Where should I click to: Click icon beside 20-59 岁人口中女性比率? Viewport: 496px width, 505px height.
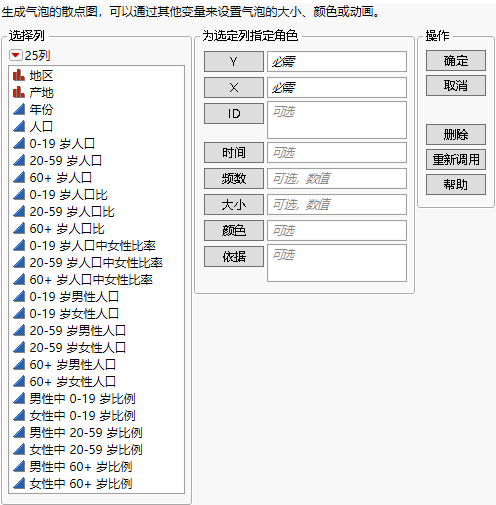[x=19, y=262]
